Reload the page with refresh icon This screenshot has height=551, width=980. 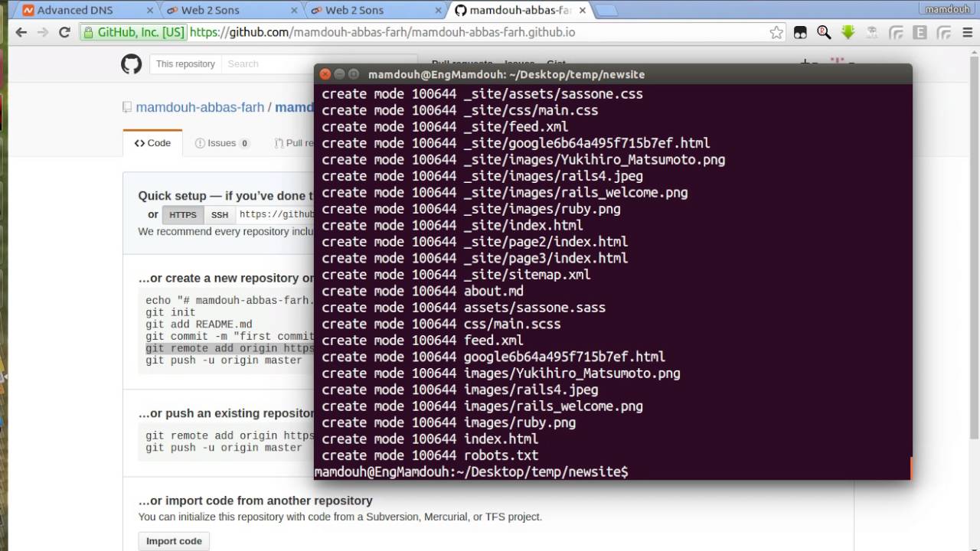(x=65, y=32)
